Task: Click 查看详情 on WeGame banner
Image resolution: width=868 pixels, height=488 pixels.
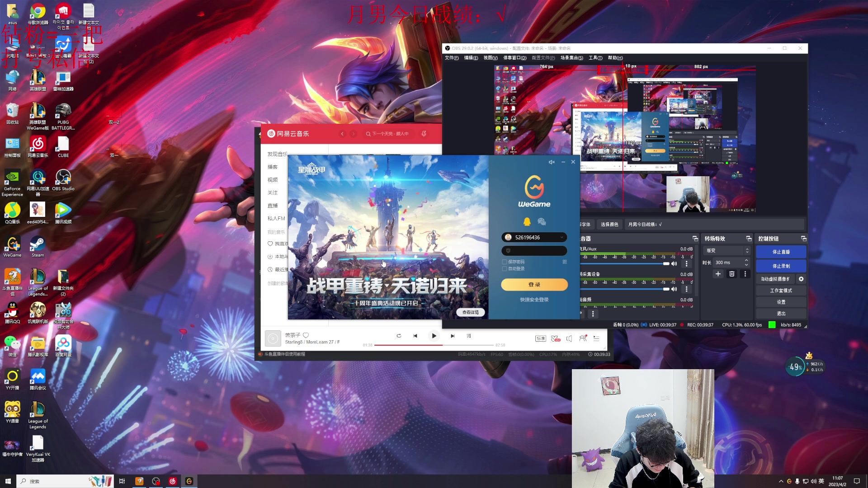Action: 470,312
